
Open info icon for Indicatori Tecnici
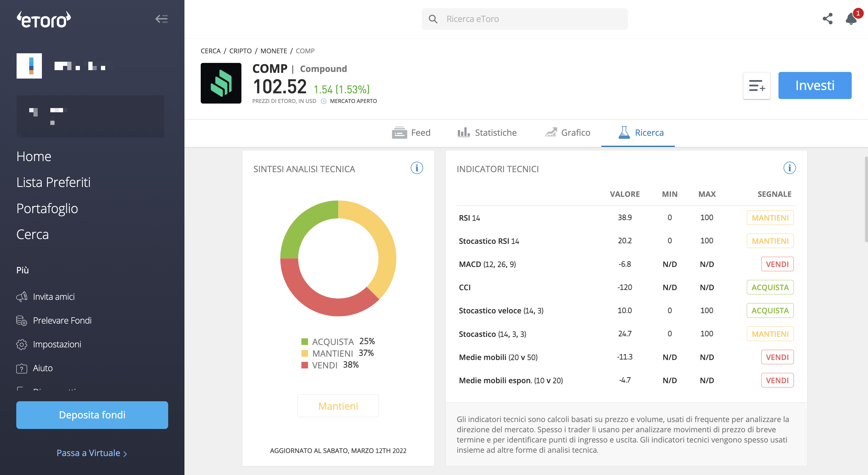point(789,168)
